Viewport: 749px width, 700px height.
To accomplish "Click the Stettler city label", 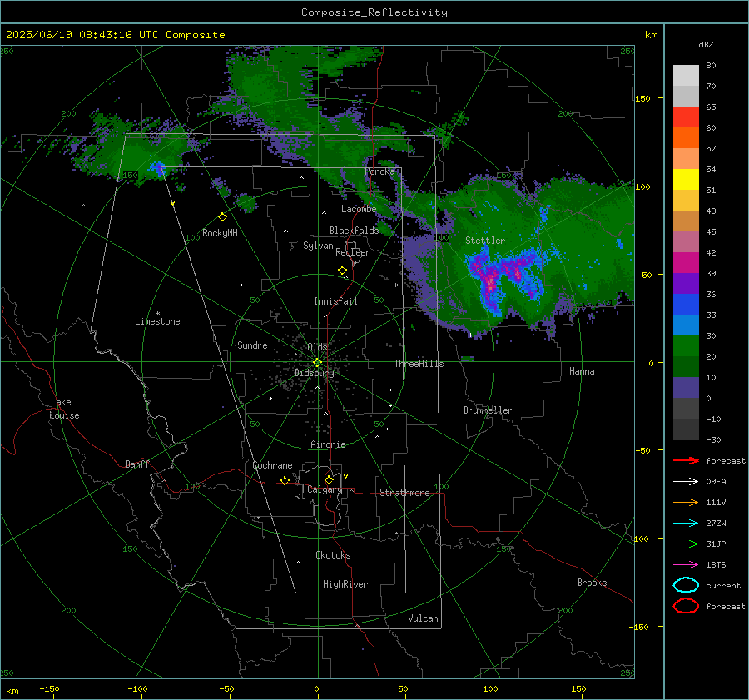I will 485,241.
